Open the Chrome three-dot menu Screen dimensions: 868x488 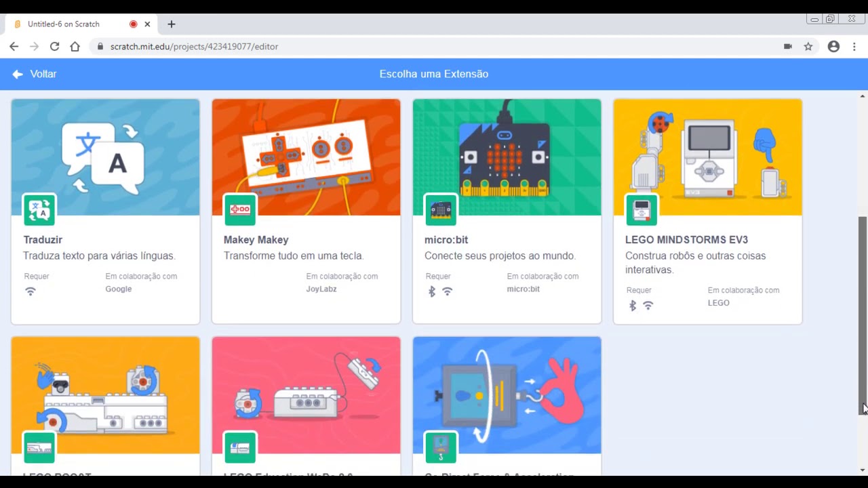point(854,46)
